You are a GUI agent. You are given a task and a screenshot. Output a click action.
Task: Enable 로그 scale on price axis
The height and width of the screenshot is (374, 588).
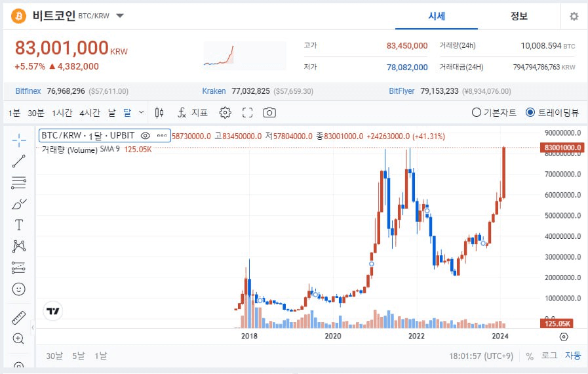pyautogui.click(x=549, y=356)
